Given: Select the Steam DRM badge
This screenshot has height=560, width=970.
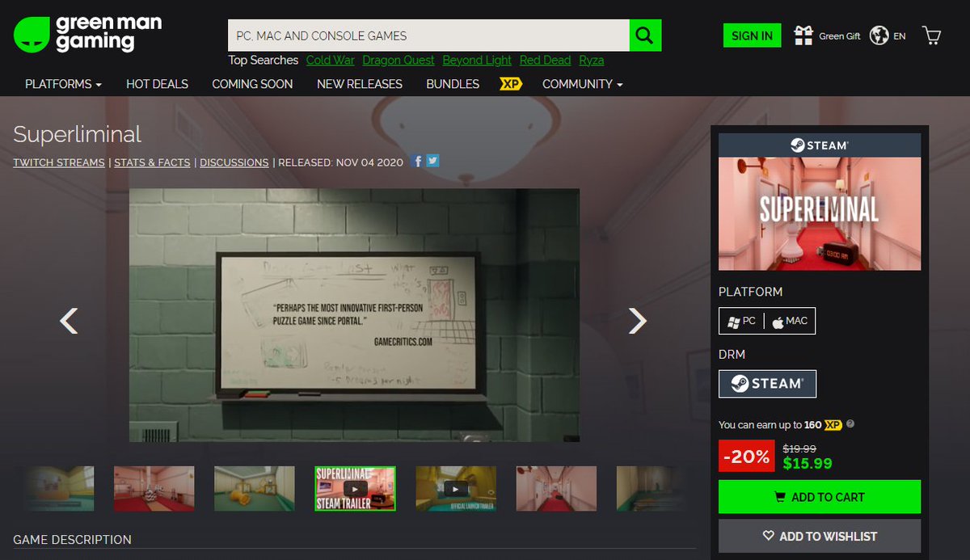Looking at the screenshot, I should [767, 384].
